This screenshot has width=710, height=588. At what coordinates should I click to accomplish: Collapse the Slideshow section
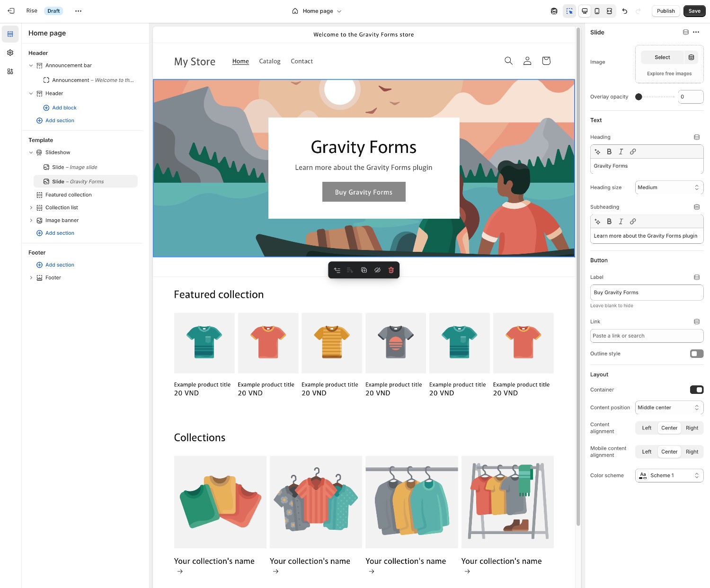[31, 152]
